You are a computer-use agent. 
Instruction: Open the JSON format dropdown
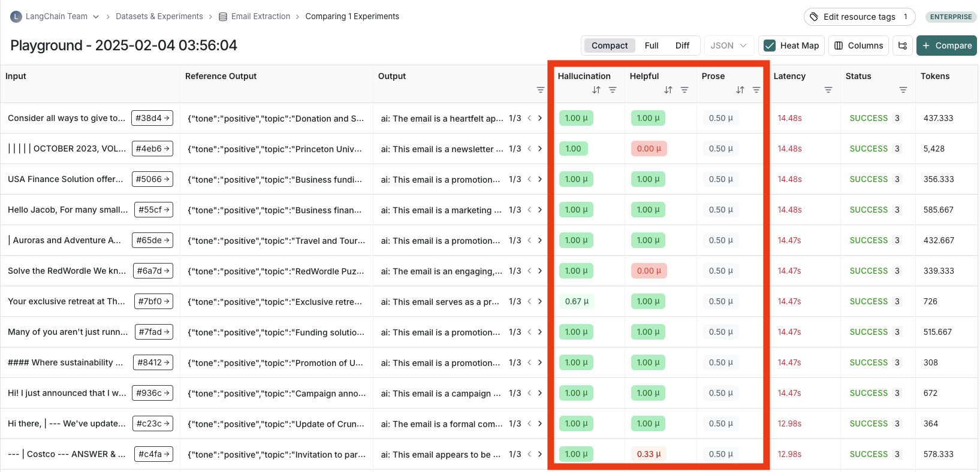(x=728, y=46)
